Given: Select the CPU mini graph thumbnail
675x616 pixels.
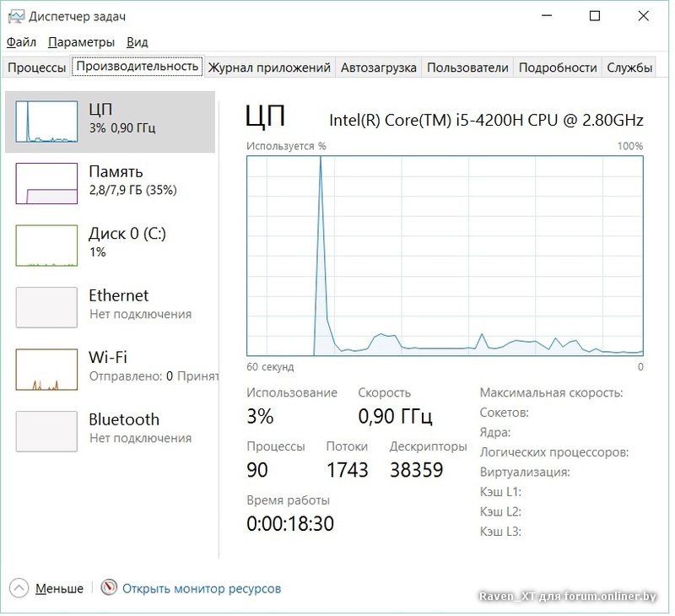Looking at the screenshot, I should click(46, 122).
